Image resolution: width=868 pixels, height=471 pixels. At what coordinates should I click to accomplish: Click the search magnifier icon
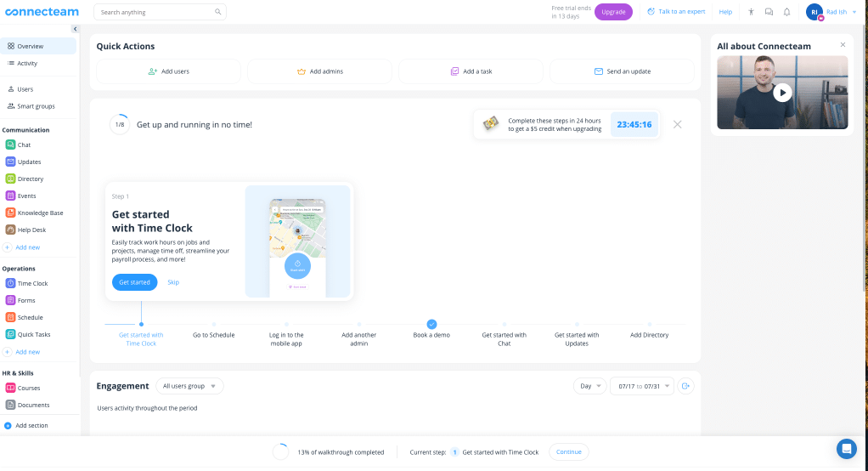217,12
